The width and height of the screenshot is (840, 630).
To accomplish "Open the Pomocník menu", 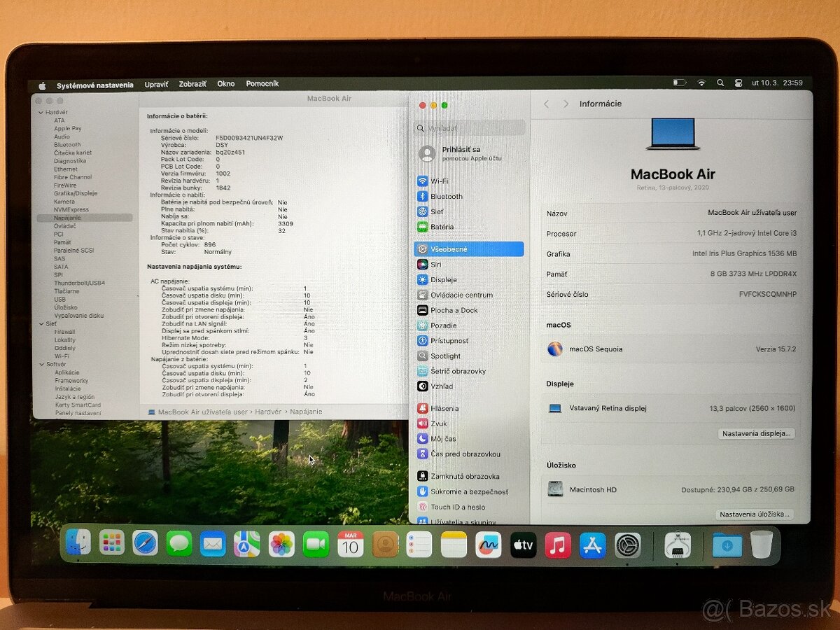I will click(262, 83).
